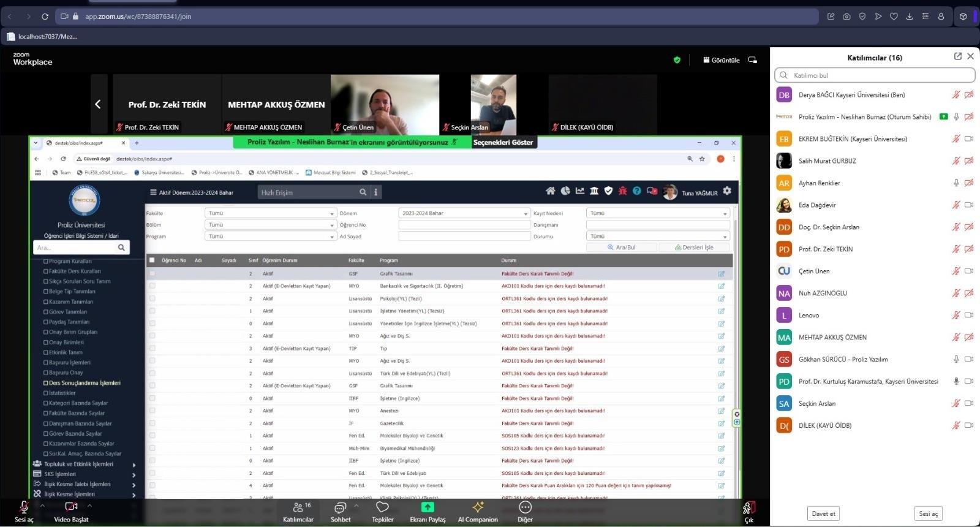Open settings gear next to Tuna YAĞMUR
Screen dimensions: 980x527
727,191
